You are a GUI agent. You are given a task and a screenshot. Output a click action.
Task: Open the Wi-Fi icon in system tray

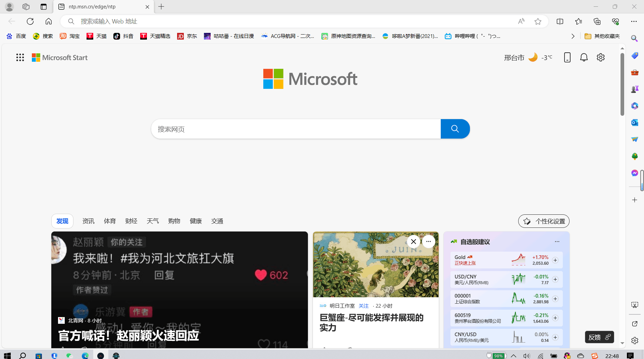[540, 356]
